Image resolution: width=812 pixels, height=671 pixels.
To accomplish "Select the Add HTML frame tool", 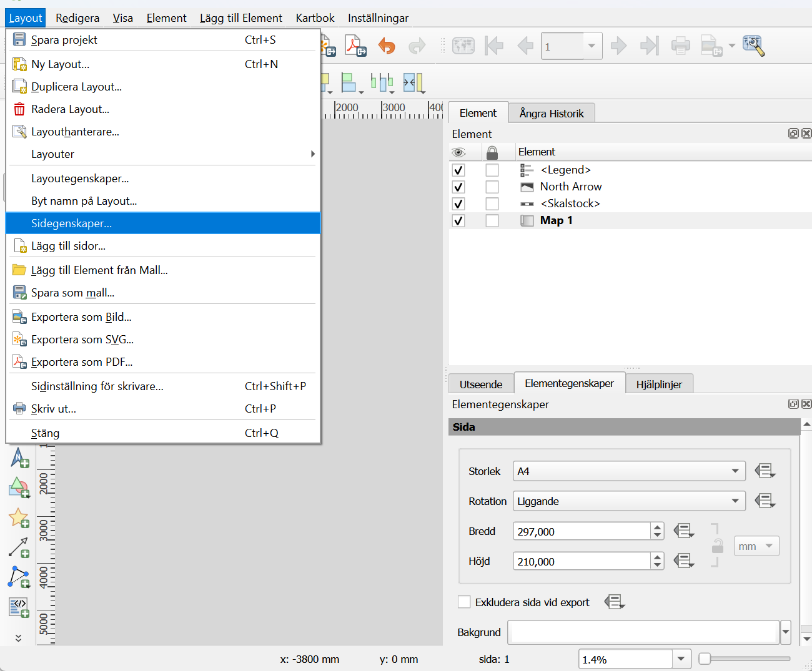I will [19, 607].
